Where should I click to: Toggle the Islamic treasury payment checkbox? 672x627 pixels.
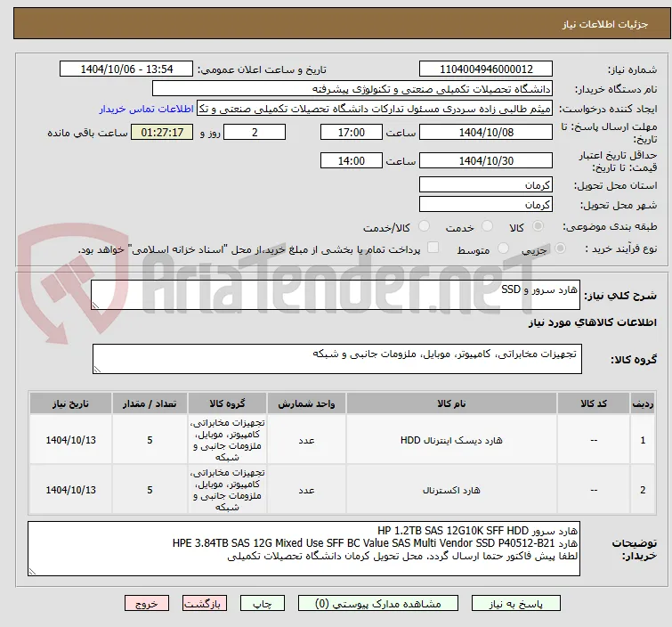(x=433, y=248)
